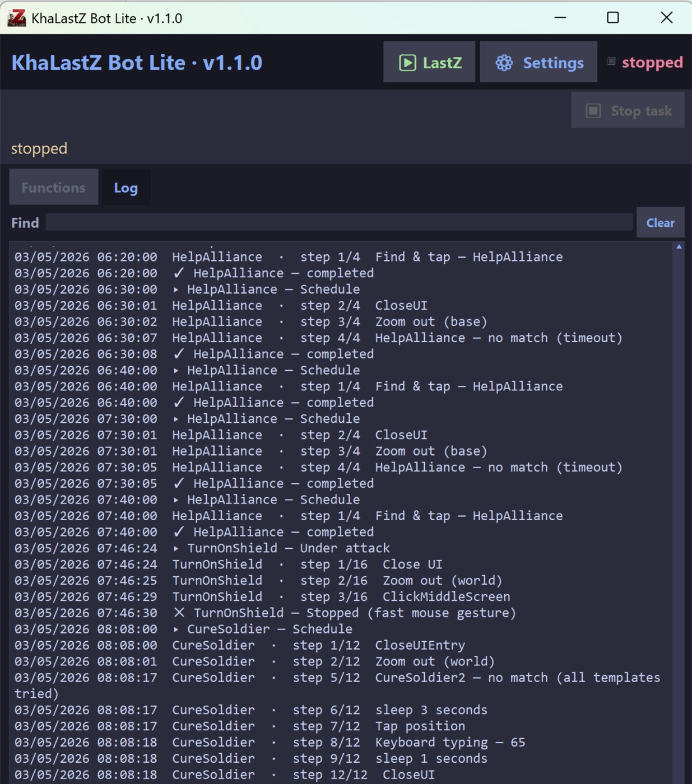Select the 'Keyboard typing — 65' log line
692x784 pixels.
[x=270, y=743]
